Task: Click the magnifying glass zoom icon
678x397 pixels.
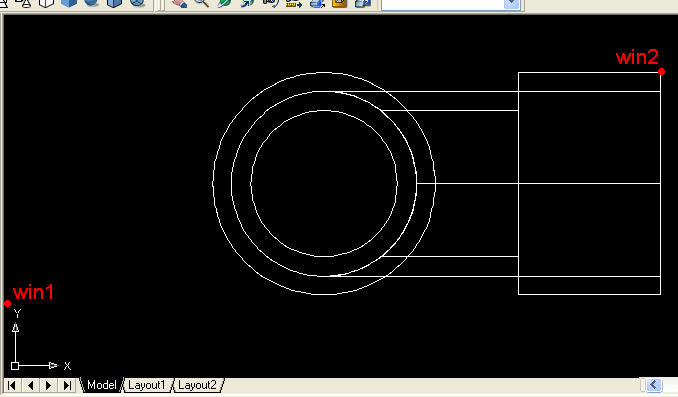Action: click(202, 3)
